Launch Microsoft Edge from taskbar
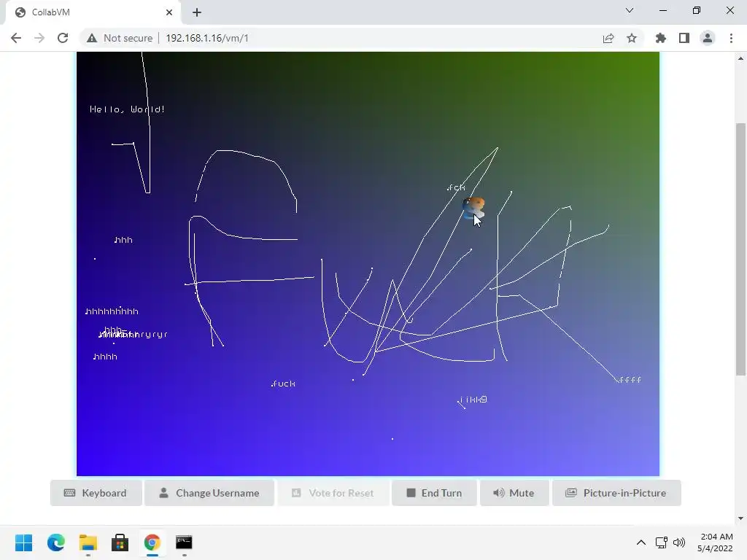This screenshot has width=747, height=560. (55, 542)
